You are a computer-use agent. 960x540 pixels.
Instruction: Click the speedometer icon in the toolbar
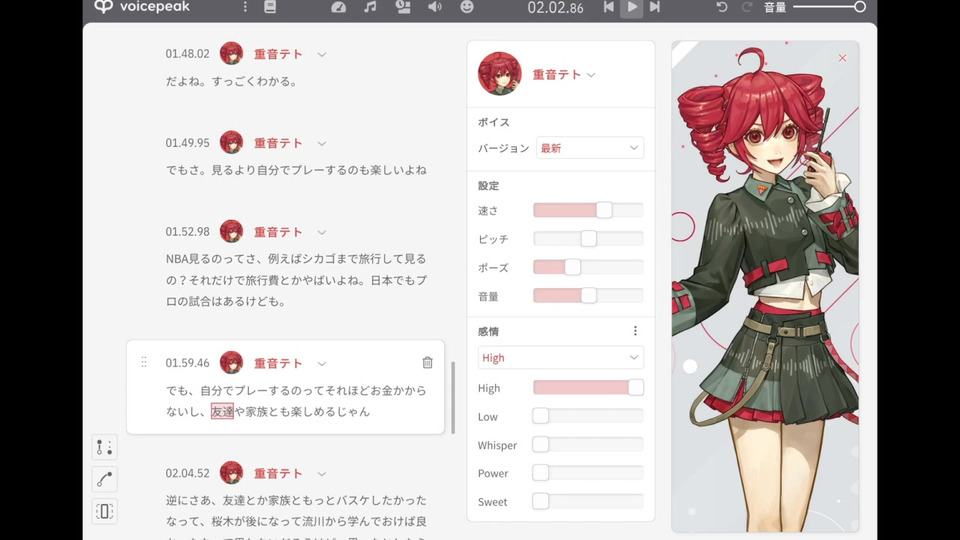pos(339,7)
